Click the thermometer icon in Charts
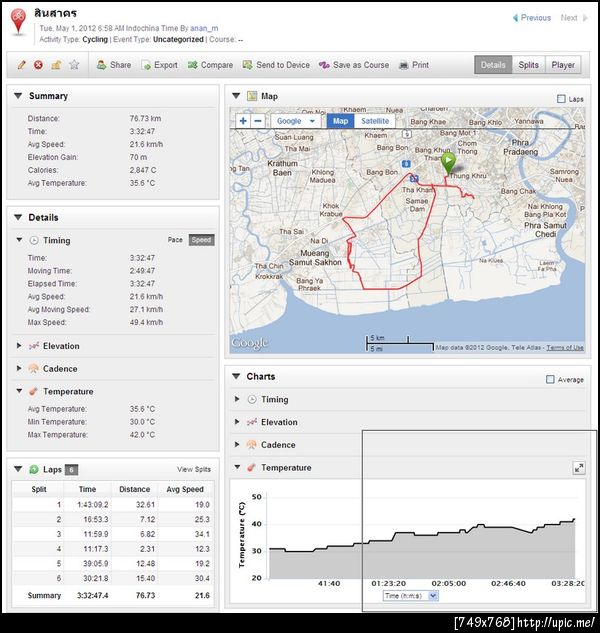This screenshot has height=633, width=600. coord(251,467)
